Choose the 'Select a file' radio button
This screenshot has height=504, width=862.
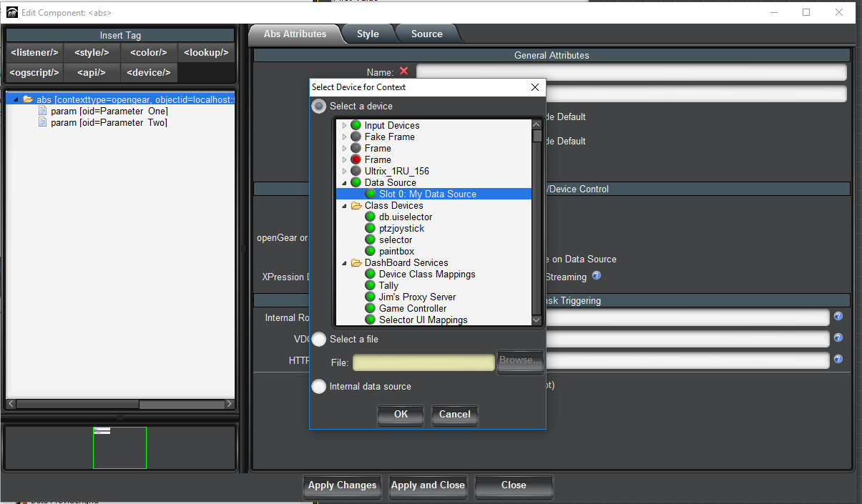tap(319, 339)
